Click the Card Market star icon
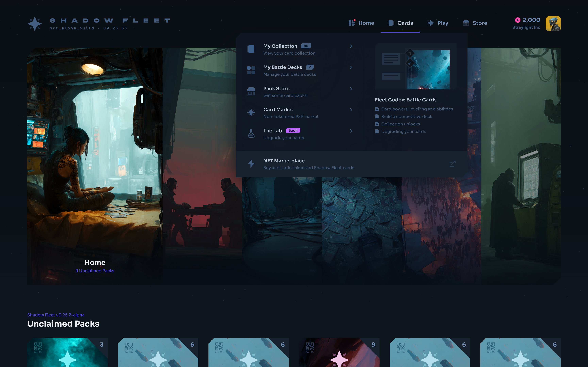The width and height of the screenshot is (588, 367). (251, 112)
